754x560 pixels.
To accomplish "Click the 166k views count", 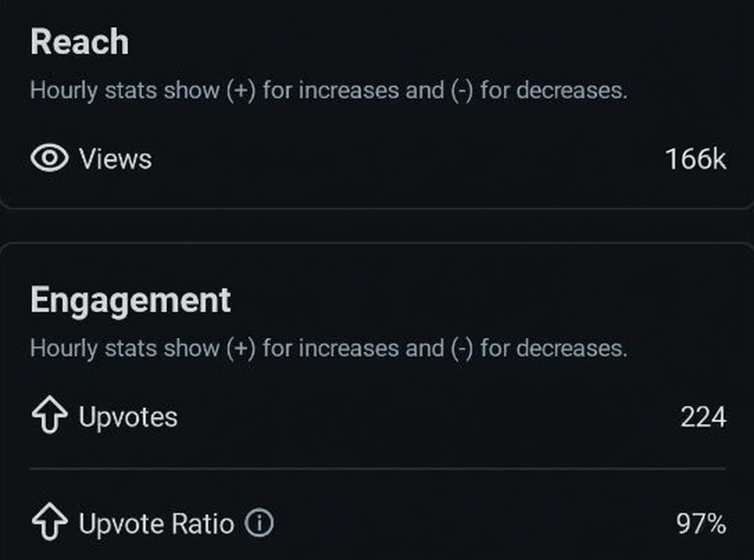I will [695, 159].
